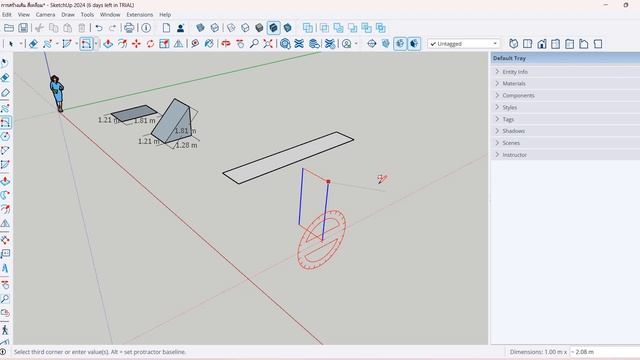Select the Paint Bucket tool

(209, 44)
